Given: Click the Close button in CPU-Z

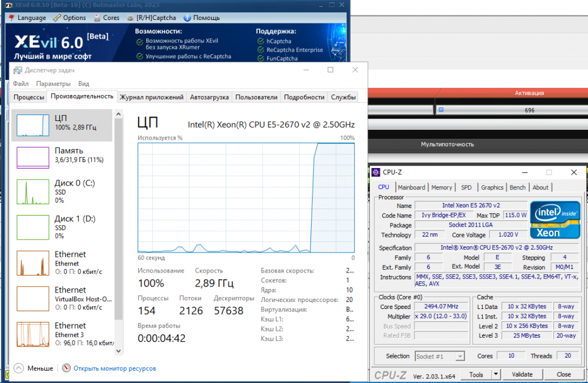Looking at the screenshot, I should click(564, 374).
